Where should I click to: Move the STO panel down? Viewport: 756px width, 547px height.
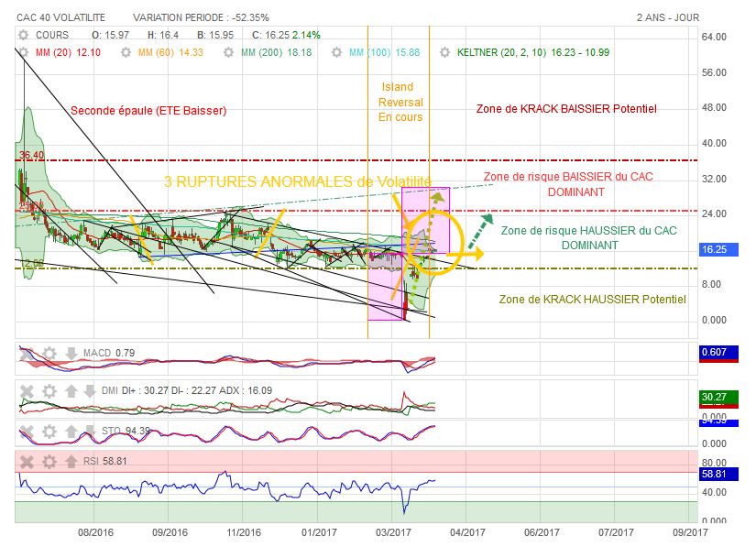click(90, 431)
